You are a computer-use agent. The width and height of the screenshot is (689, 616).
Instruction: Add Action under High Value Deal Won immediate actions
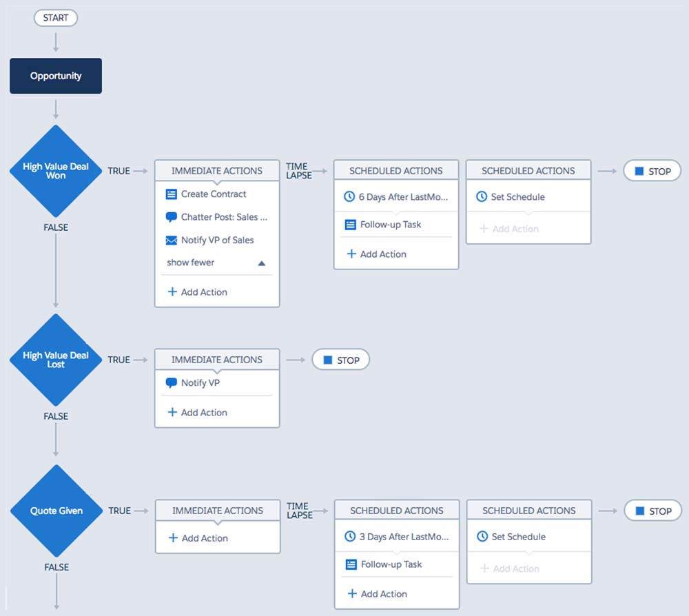pos(198,292)
